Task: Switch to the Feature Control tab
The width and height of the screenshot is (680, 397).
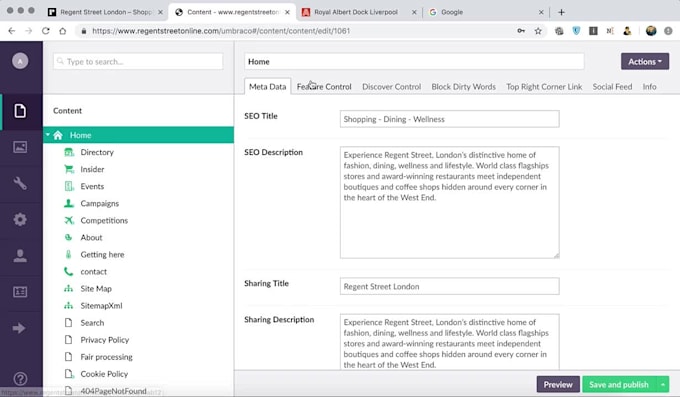Action: (x=324, y=87)
